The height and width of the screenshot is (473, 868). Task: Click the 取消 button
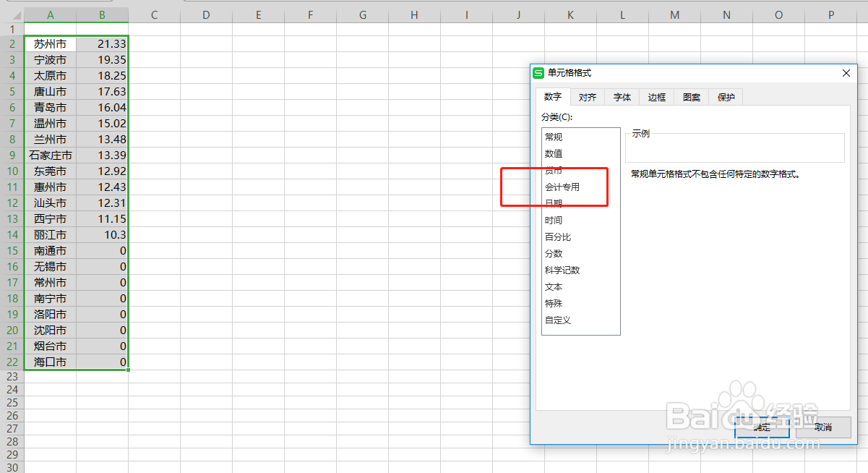(x=823, y=427)
